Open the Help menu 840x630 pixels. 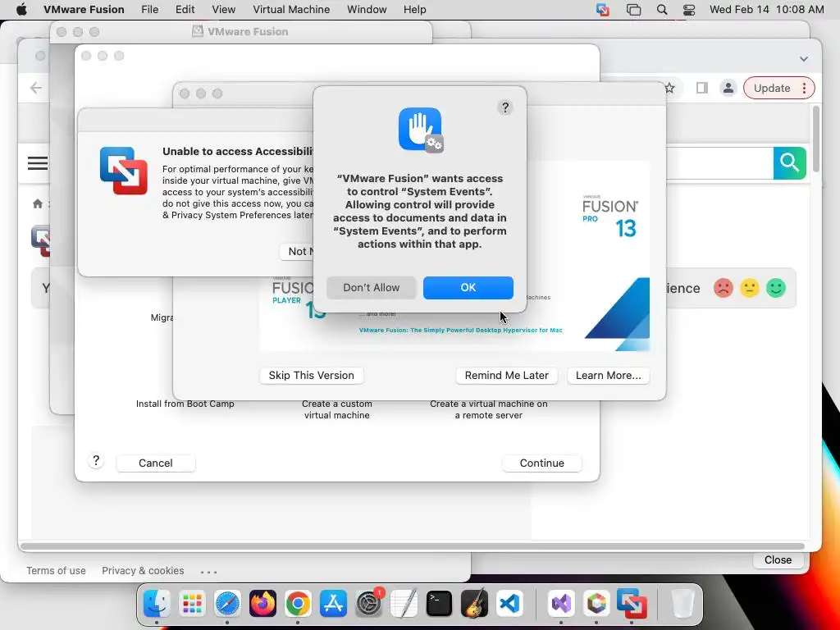point(414,10)
